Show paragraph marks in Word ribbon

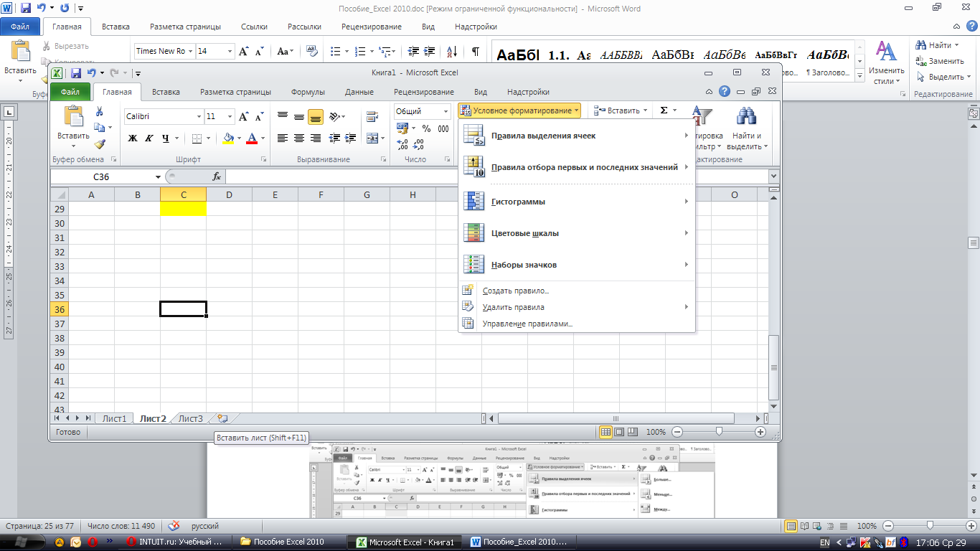click(475, 52)
